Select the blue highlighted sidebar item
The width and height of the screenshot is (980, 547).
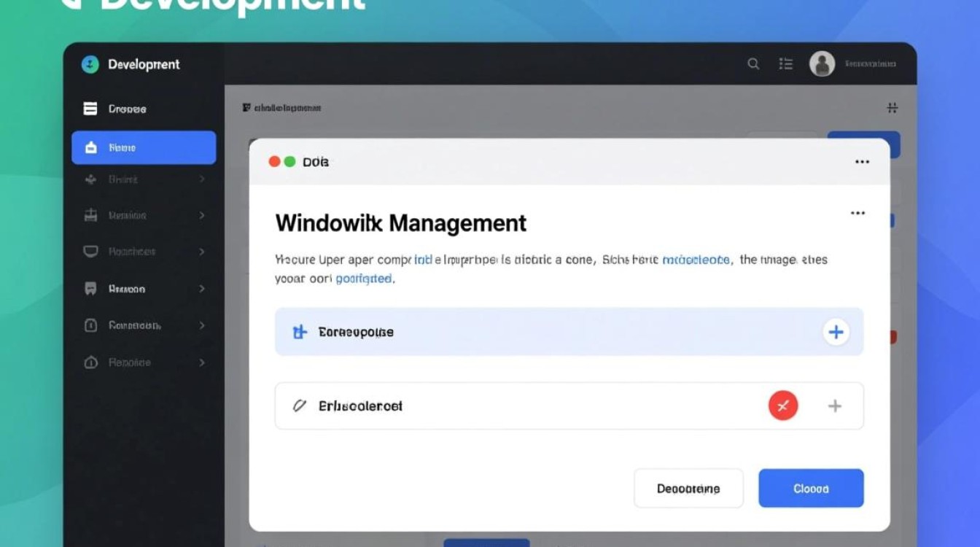144,148
